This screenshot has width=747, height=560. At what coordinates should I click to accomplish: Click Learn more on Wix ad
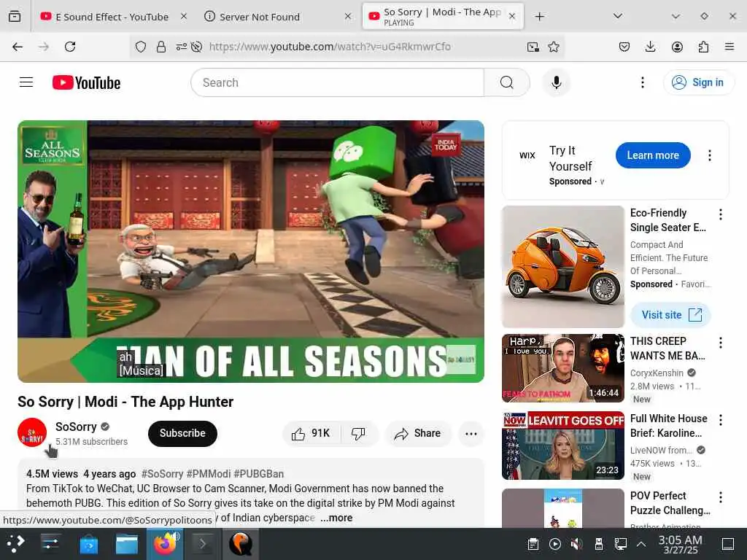[653, 155]
